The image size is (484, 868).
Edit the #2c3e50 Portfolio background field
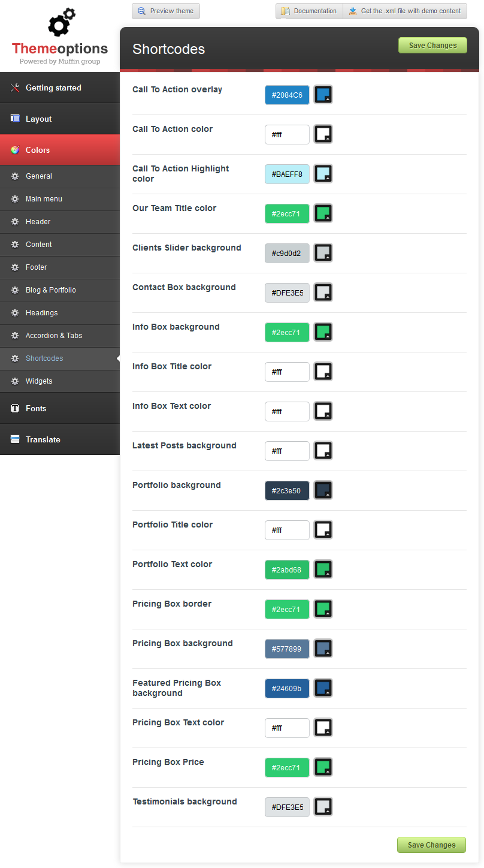coord(288,490)
